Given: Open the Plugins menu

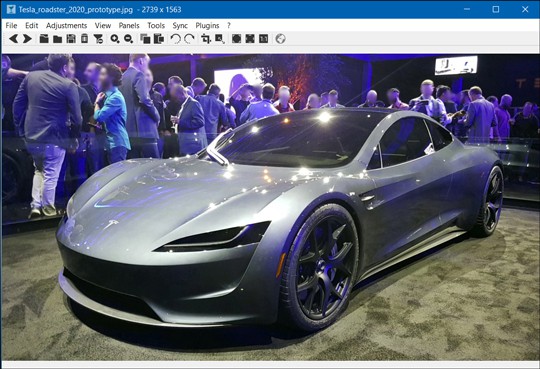Looking at the screenshot, I should [x=207, y=25].
